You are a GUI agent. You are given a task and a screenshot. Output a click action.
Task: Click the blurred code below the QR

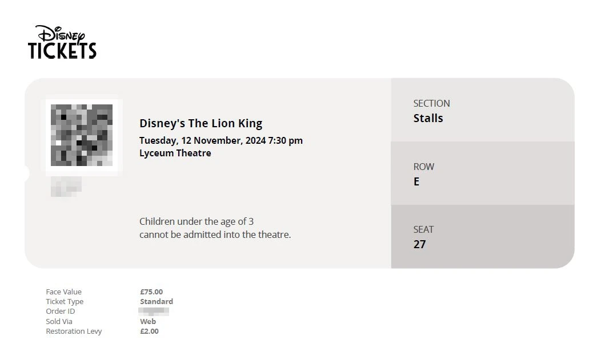click(66, 187)
